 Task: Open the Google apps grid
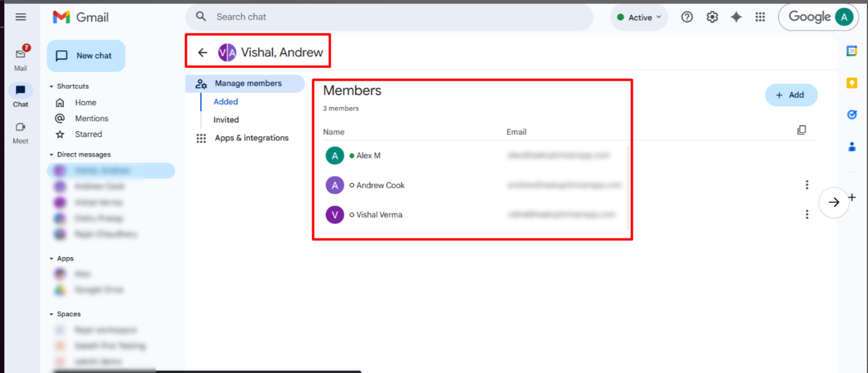pos(760,17)
